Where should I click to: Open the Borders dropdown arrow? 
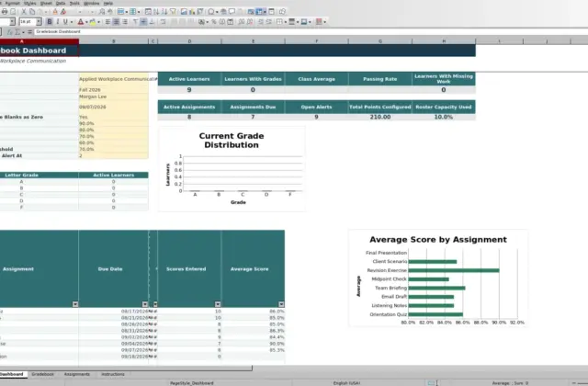tap(286, 22)
